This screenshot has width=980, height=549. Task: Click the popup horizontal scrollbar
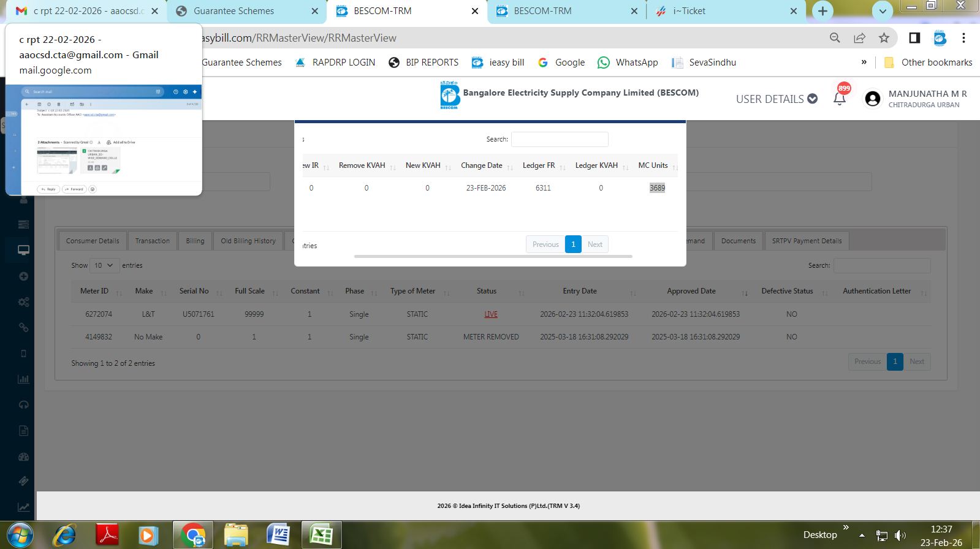click(x=493, y=257)
